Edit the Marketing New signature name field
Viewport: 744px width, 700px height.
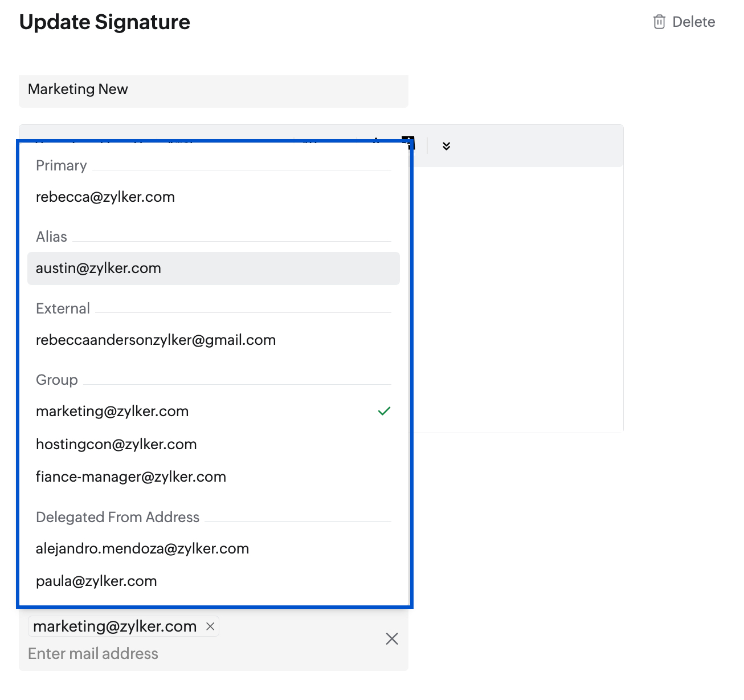[214, 89]
